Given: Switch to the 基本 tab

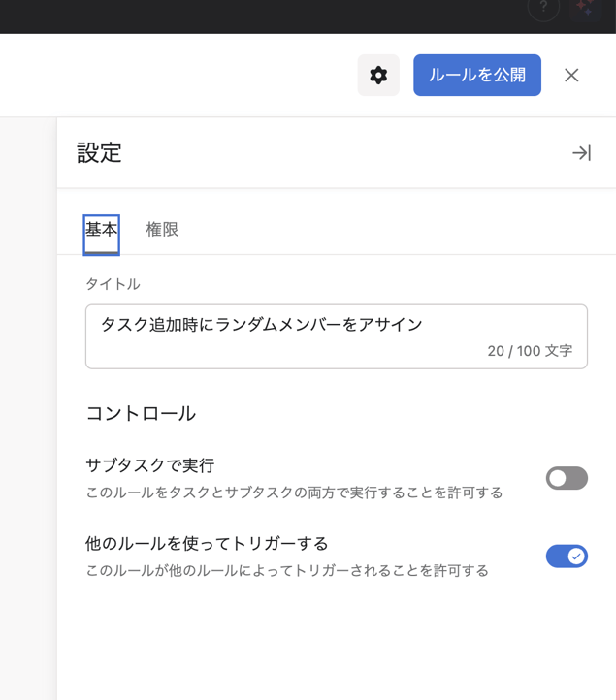Looking at the screenshot, I should [101, 230].
